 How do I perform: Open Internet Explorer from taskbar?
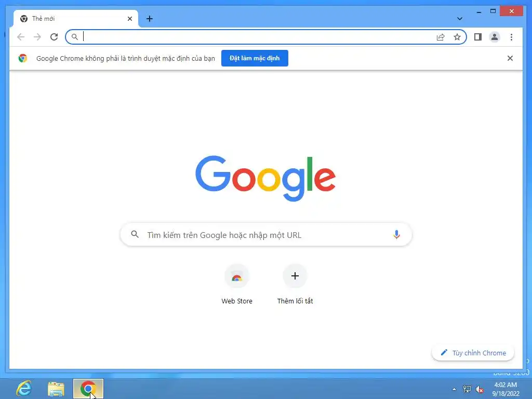coord(24,389)
